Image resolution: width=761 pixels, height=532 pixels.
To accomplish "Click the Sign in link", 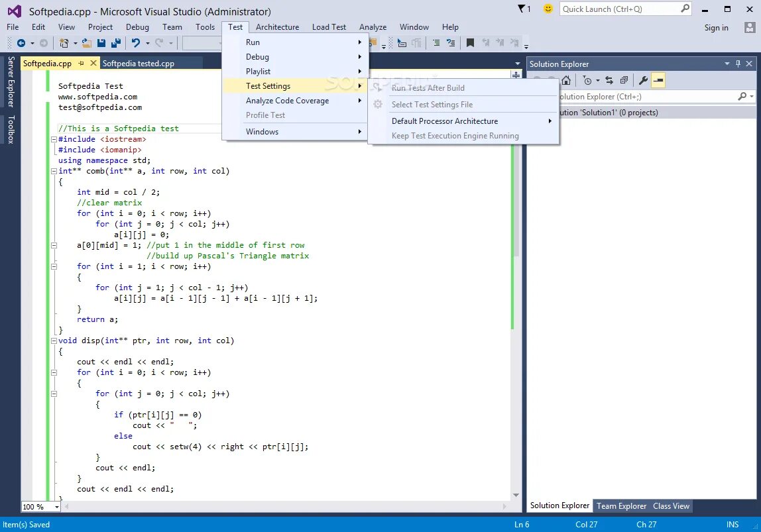I will 716,28.
